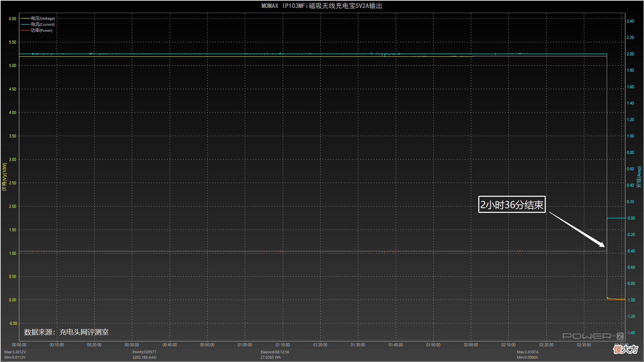Click the 00:10:00 time axis label
This screenshot has height=362, width=644.
coord(57,345)
